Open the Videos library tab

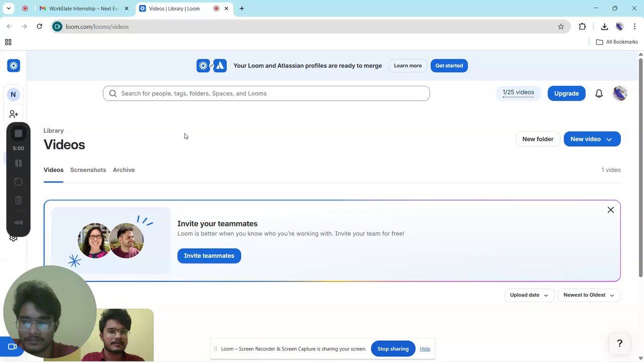click(53, 170)
